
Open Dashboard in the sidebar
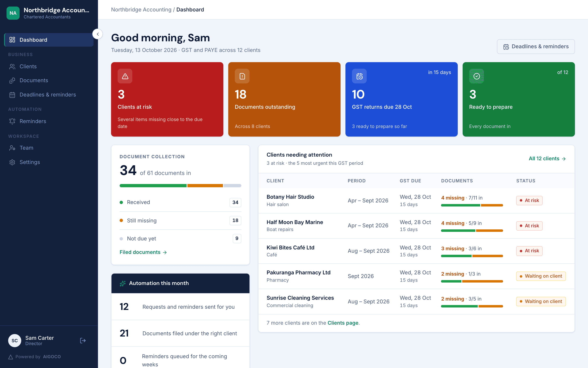(x=49, y=40)
